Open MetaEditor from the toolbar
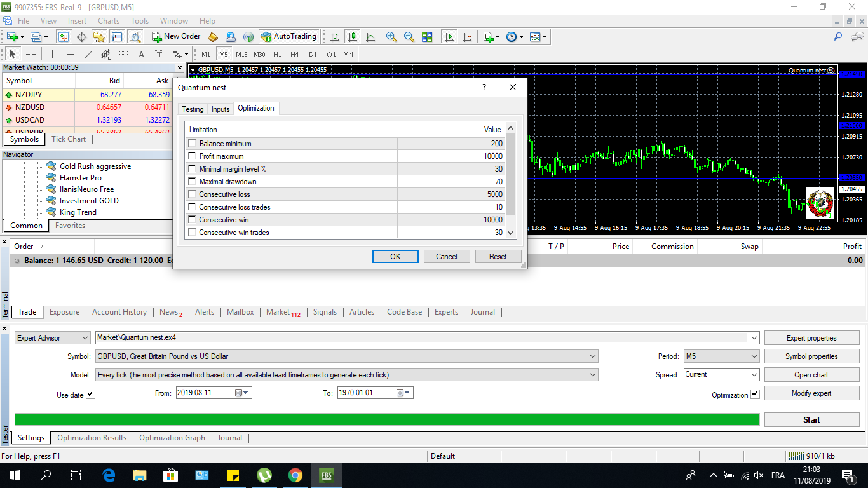Screen dimensions: 868x488 coord(213,37)
